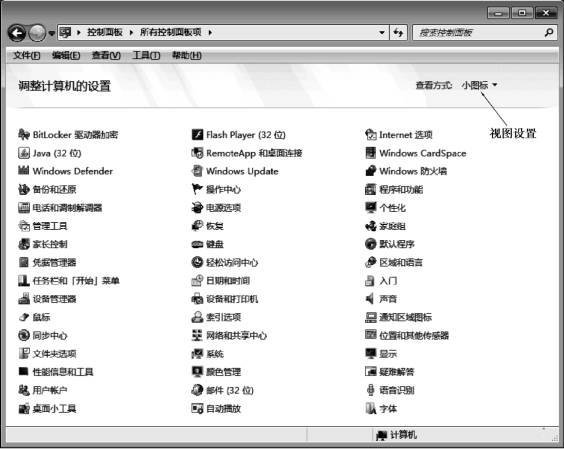Image resolution: width=564 pixels, height=449 pixels.
Task: Open 语音识别 microphone icon
Action: (370, 390)
